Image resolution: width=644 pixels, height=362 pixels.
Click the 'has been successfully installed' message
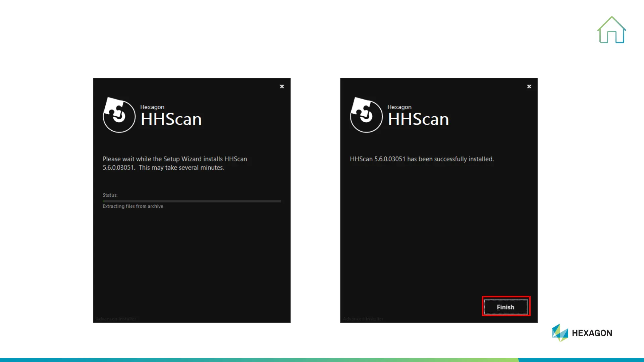coord(422,159)
